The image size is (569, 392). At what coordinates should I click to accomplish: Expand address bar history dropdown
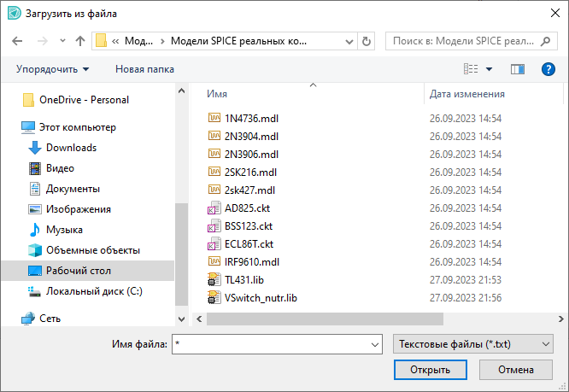pos(349,41)
